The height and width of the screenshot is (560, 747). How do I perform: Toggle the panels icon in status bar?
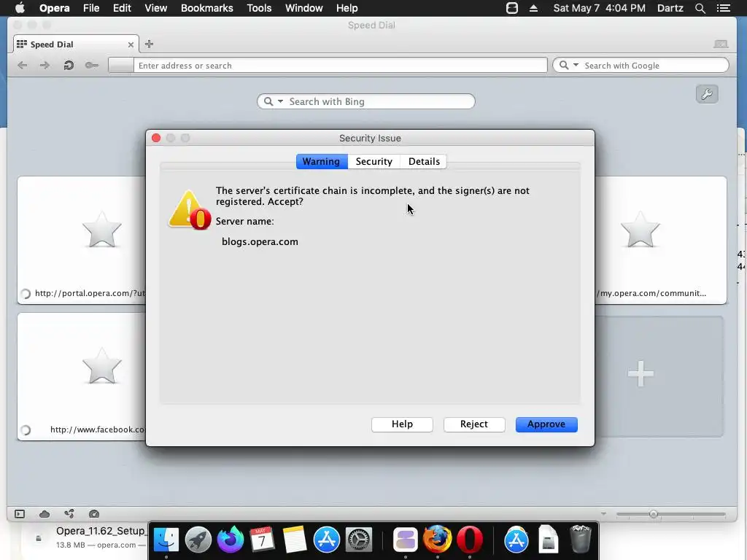tap(20, 514)
